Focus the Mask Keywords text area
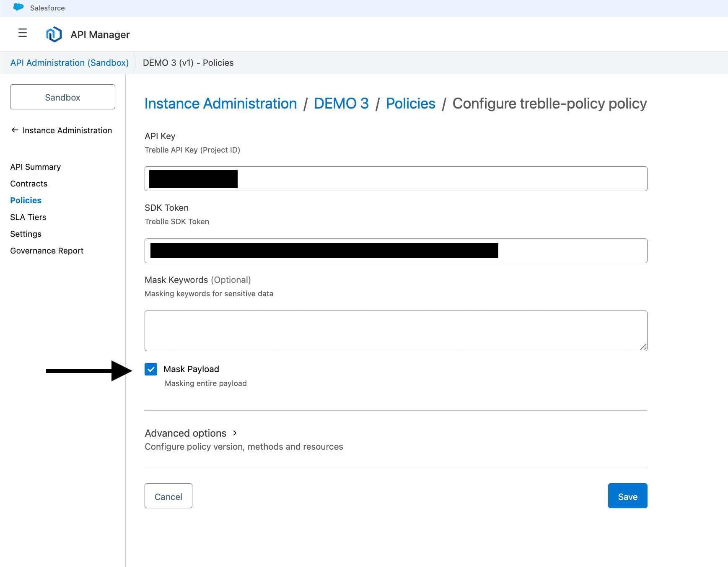Image resolution: width=728 pixels, height=567 pixels. pos(396,330)
